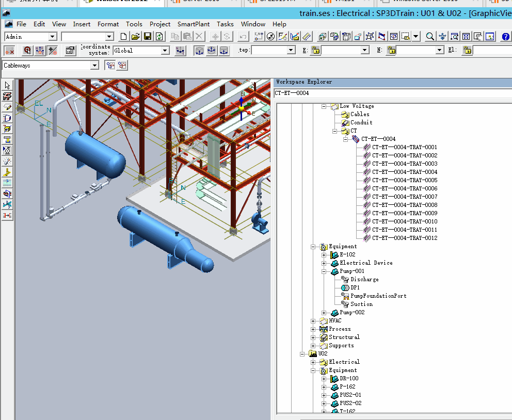Toggle the PinPoint display on/off icon

tap(10, 51)
